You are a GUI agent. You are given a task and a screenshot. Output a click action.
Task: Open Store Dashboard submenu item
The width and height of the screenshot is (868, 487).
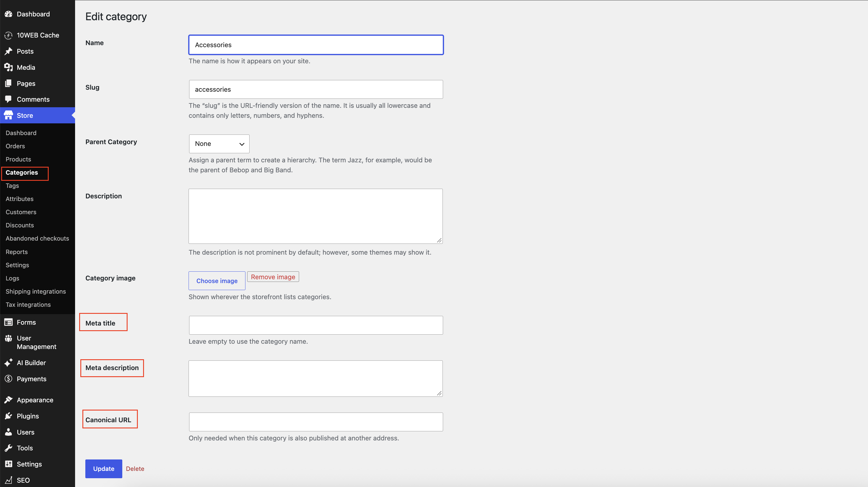[x=21, y=133]
